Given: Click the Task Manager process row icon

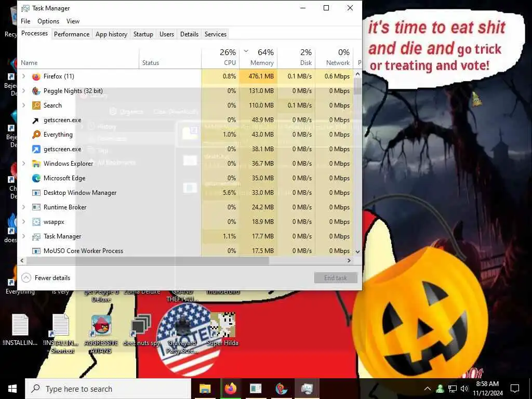Looking at the screenshot, I should (36, 236).
